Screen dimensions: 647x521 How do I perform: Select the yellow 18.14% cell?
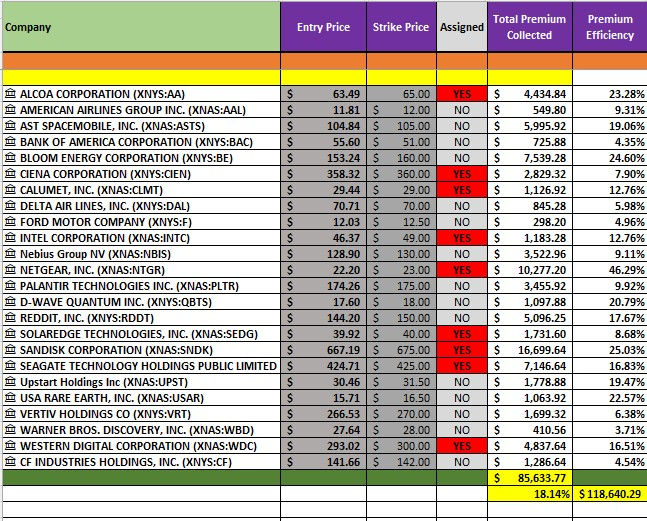coord(530,494)
